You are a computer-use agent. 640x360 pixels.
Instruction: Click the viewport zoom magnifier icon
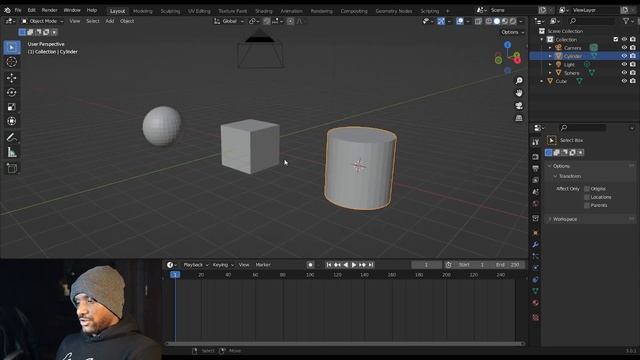(x=519, y=80)
